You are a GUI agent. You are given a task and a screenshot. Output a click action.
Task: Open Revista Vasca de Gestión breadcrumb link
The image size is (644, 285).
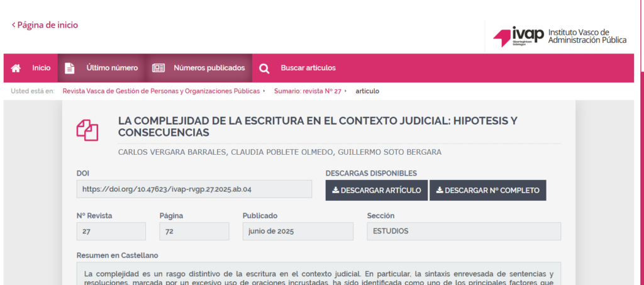pyautogui.click(x=161, y=91)
